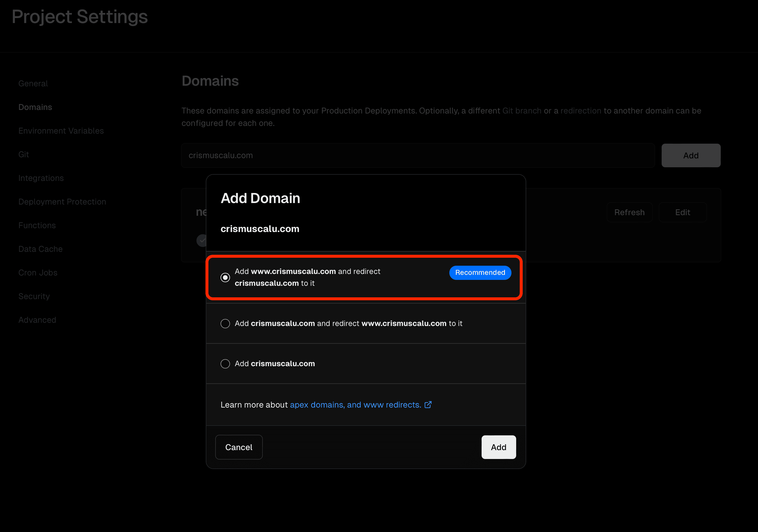Click the Recommended badge
Image resolution: width=758 pixels, height=532 pixels.
point(480,273)
